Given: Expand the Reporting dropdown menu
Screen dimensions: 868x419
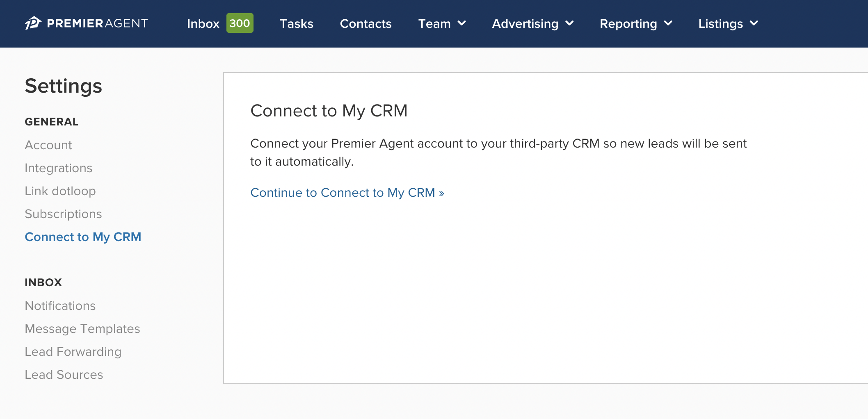Looking at the screenshot, I should pos(636,24).
